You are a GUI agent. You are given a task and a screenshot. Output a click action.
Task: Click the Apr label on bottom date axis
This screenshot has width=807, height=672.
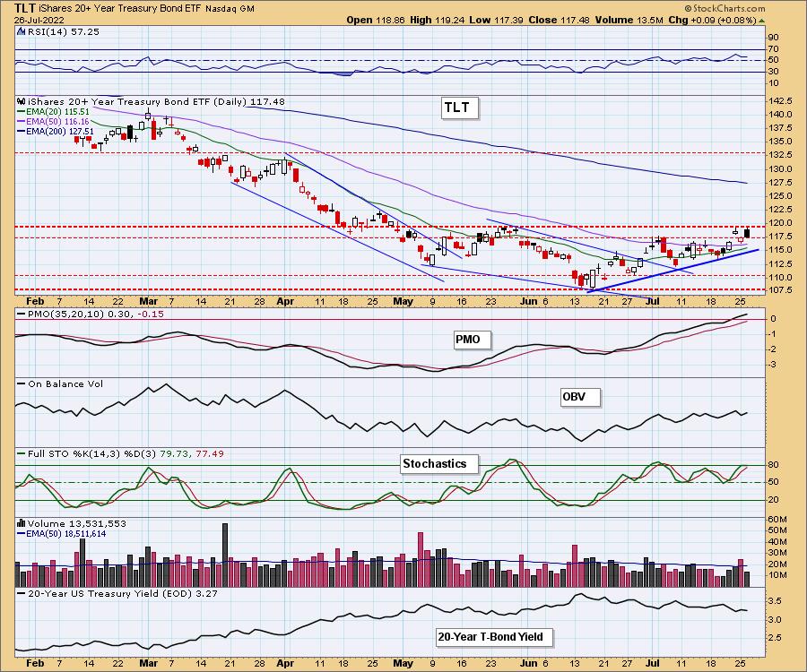pyautogui.click(x=285, y=663)
